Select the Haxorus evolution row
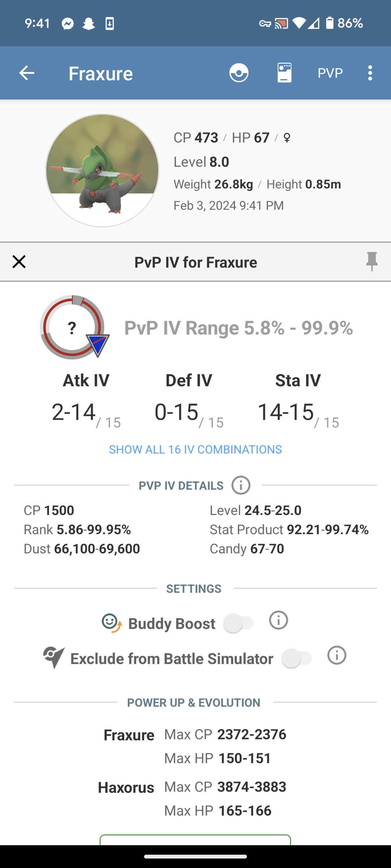This screenshot has height=868, width=391. click(x=126, y=788)
